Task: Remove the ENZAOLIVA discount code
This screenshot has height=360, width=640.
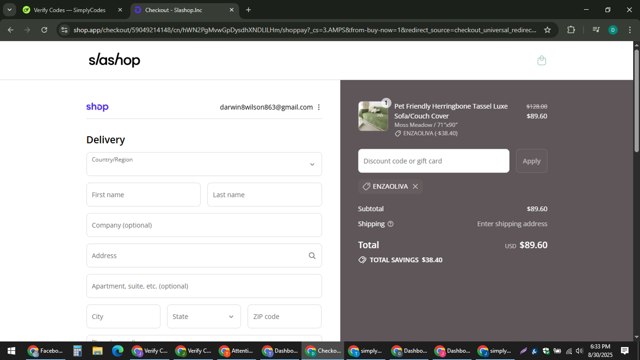Action: (x=415, y=187)
